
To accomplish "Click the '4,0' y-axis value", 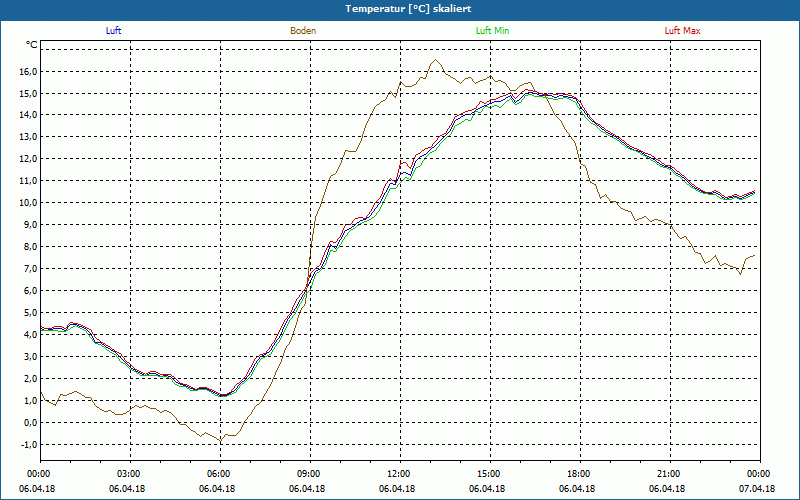I will (x=31, y=335).
